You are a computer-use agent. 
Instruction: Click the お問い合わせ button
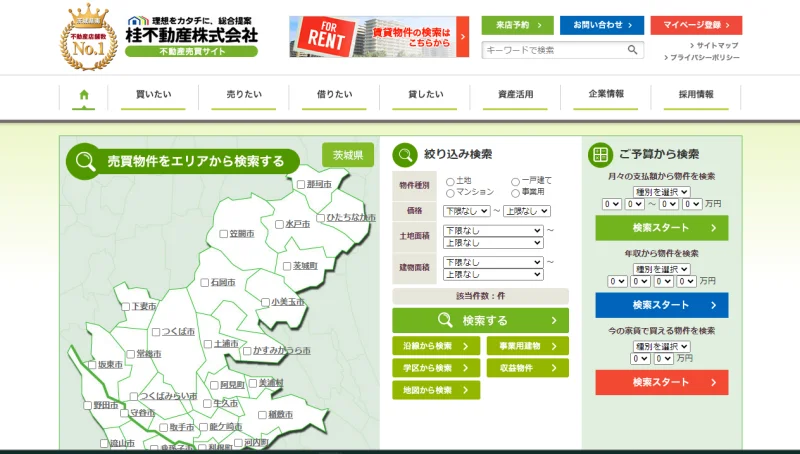point(602,25)
